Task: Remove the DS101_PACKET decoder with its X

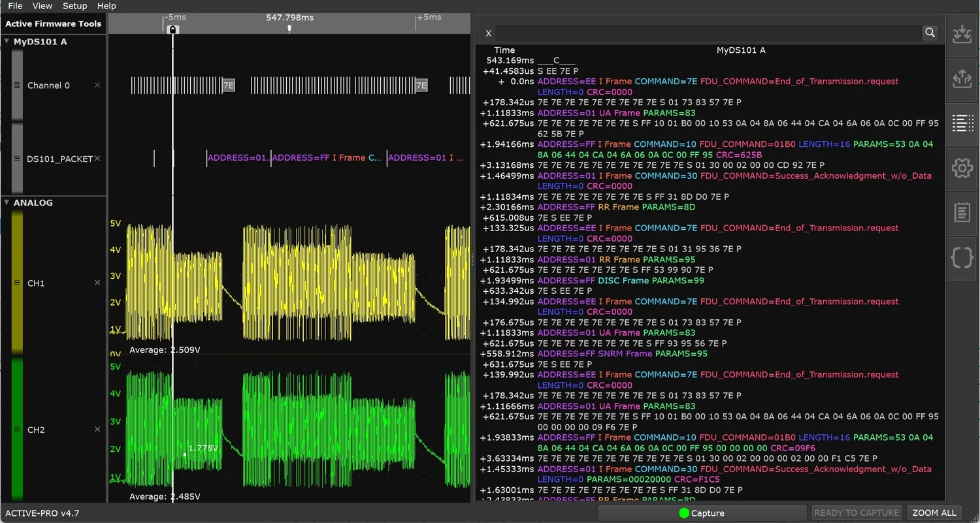Action: point(98,157)
